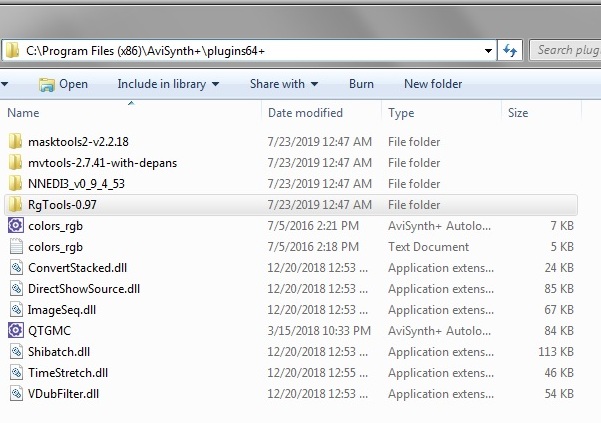Open the Share with dropdown
Image resolution: width=601 pixels, height=423 pixels.
284,84
